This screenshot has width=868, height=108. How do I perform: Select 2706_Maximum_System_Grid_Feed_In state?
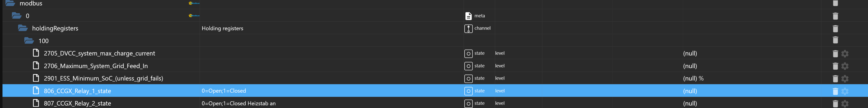pos(95,66)
